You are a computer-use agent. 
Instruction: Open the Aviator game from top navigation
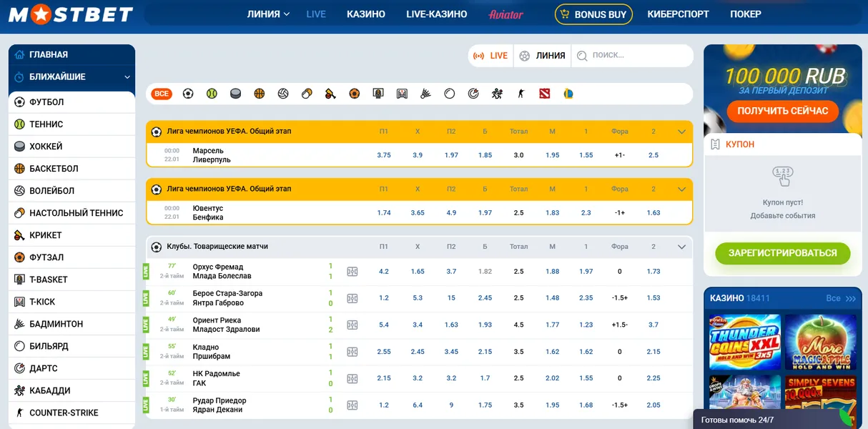pos(505,14)
